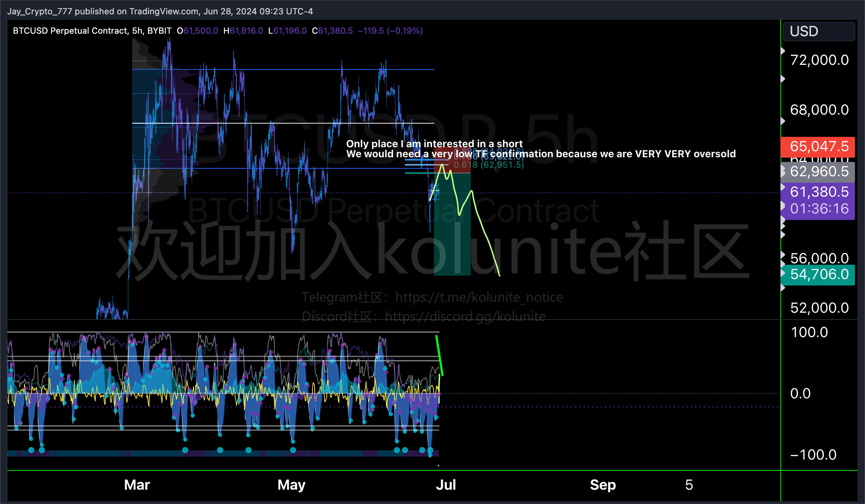Click the high value H61,816.0
Image resolution: width=865 pixels, height=504 pixels.
click(x=243, y=31)
